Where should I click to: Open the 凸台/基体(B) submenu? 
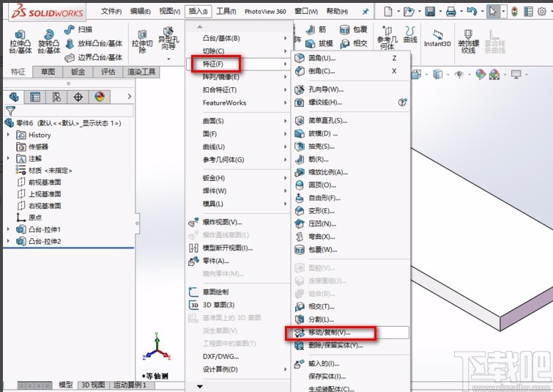(238, 38)
